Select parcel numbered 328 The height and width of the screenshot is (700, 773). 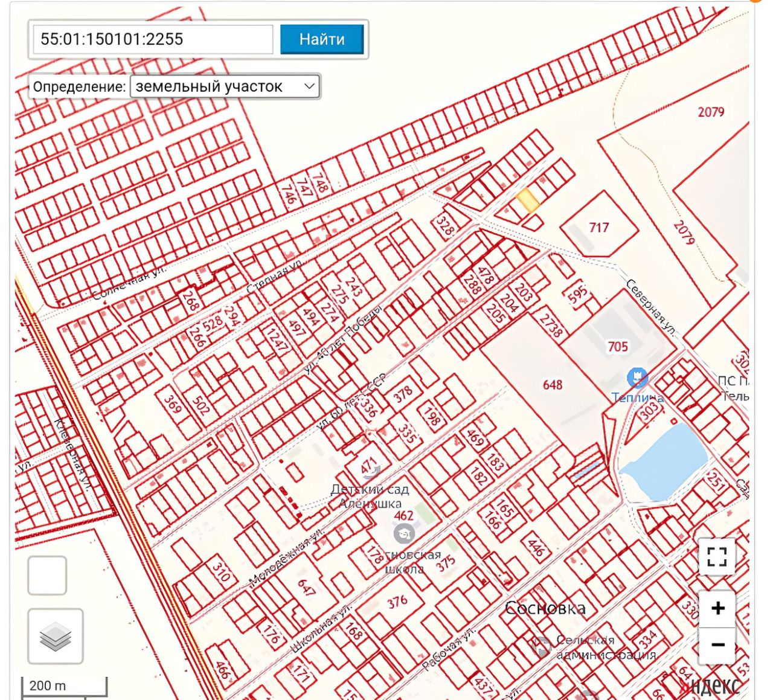[444, 226]
